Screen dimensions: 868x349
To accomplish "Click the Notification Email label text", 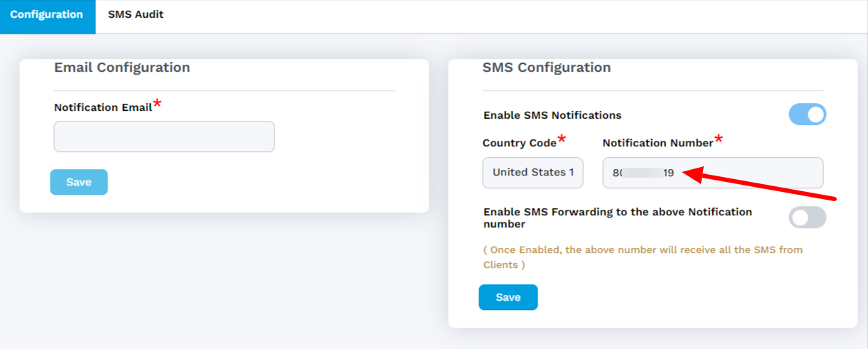I will 103,107.
